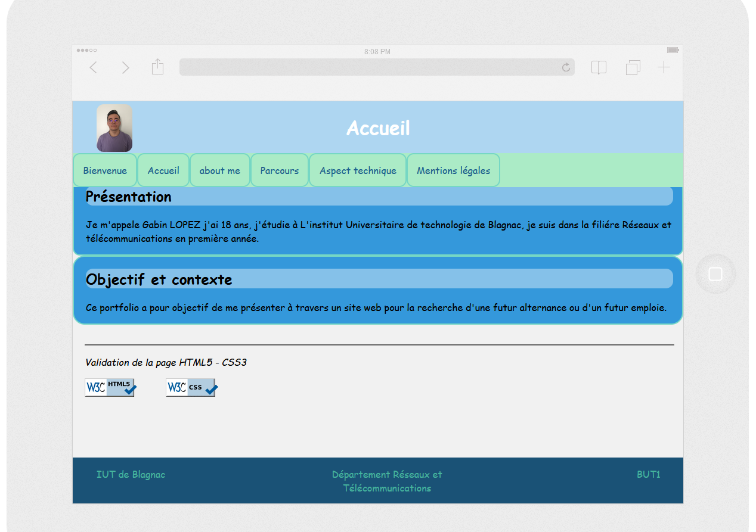
Task: Tap the signal strength dots in the status bar
Action: pos(86,50)
